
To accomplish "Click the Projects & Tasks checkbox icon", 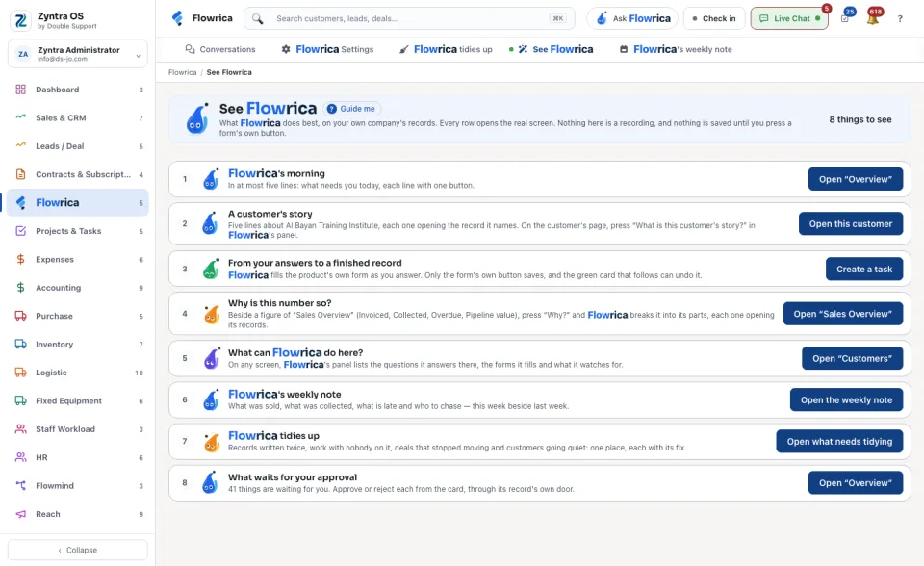I will pos(20,231).
